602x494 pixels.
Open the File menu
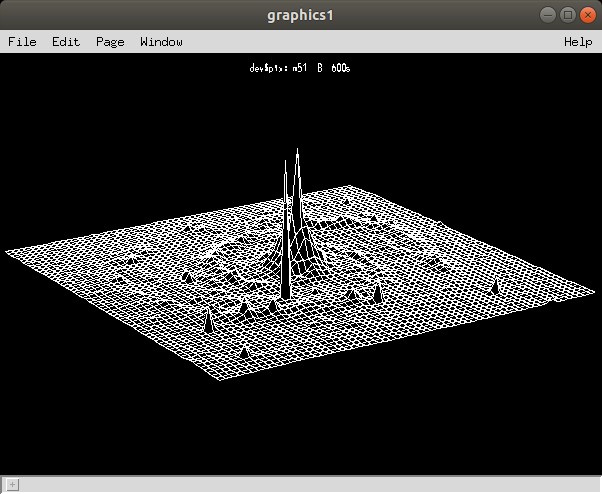point(22,42)
